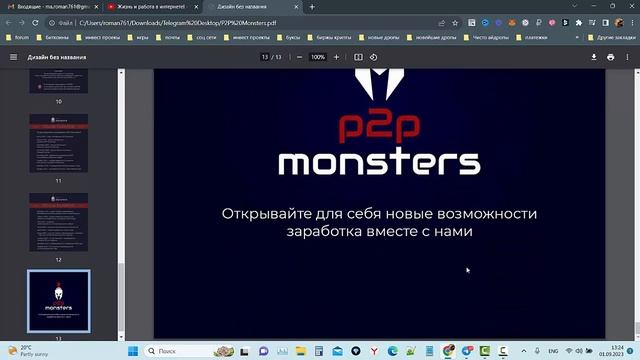
Task: Open the taskbar clock and date
Action: coord(611,351)
